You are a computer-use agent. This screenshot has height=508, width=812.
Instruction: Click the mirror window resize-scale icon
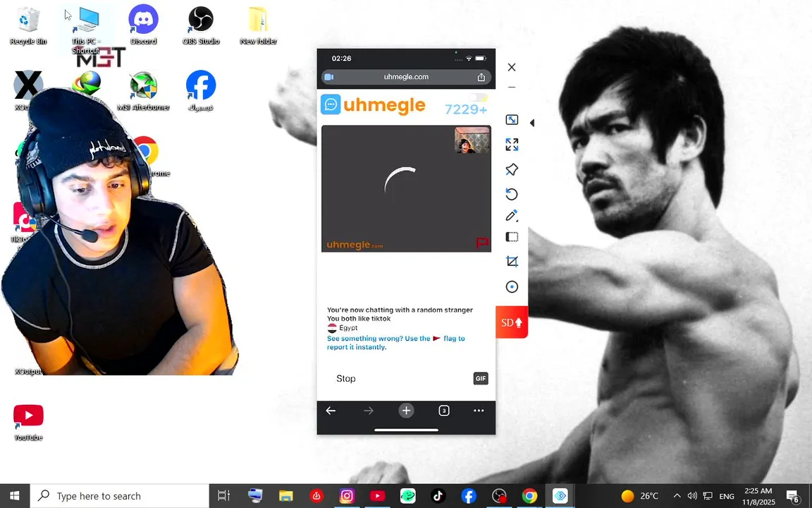512,120
